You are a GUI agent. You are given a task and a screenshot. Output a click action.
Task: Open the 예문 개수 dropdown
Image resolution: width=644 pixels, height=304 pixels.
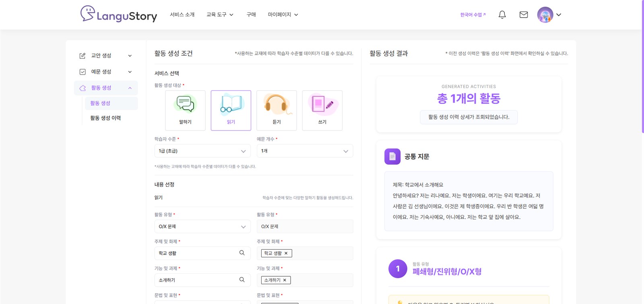click(x=305, y=151)
